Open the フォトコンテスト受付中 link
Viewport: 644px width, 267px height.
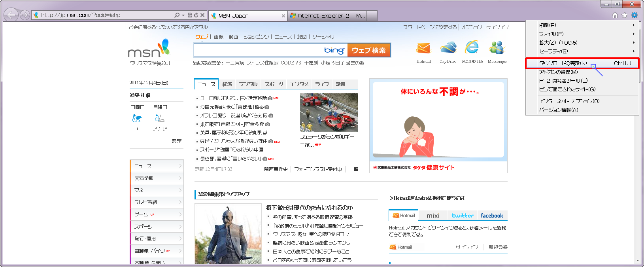pos(318,169)
